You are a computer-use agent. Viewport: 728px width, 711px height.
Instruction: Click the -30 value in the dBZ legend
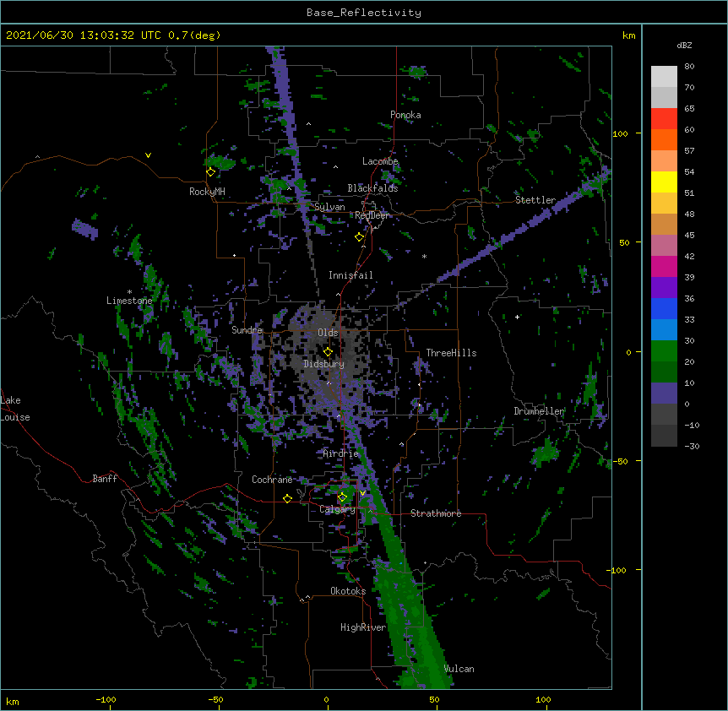click(x=692, y=446)
